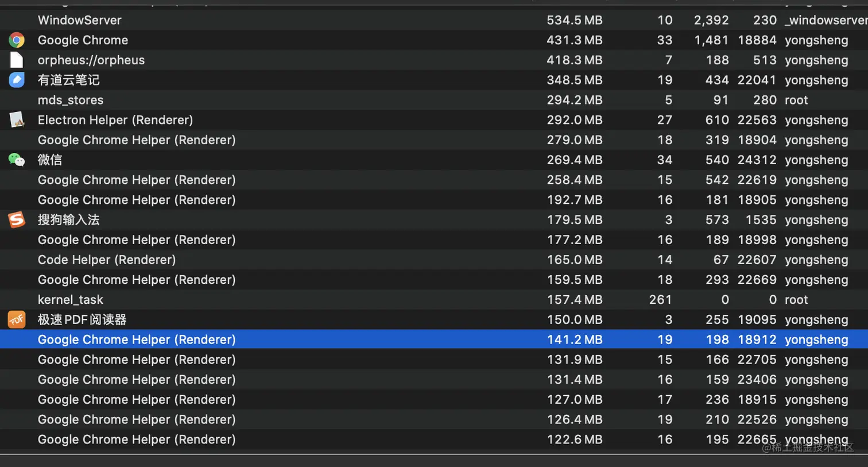
Task: Select the kernel_task process
Action: (x=71, y=300)
